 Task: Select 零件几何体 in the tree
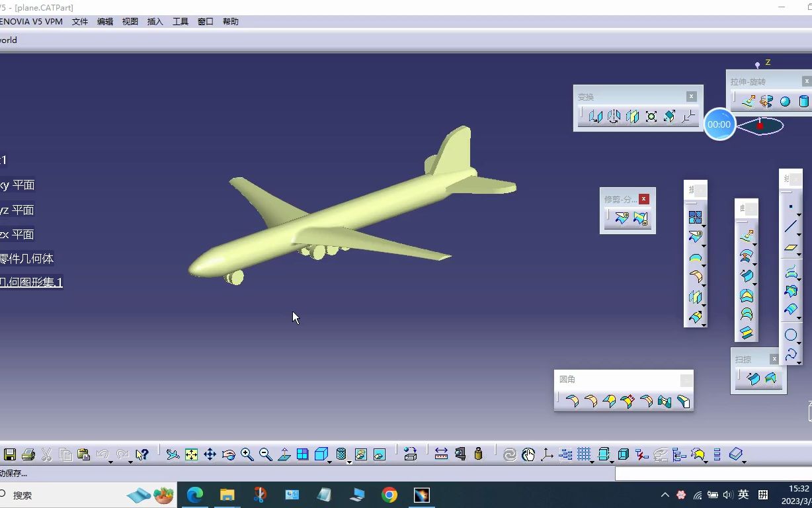pyautogui.click(x=27, y=259)
